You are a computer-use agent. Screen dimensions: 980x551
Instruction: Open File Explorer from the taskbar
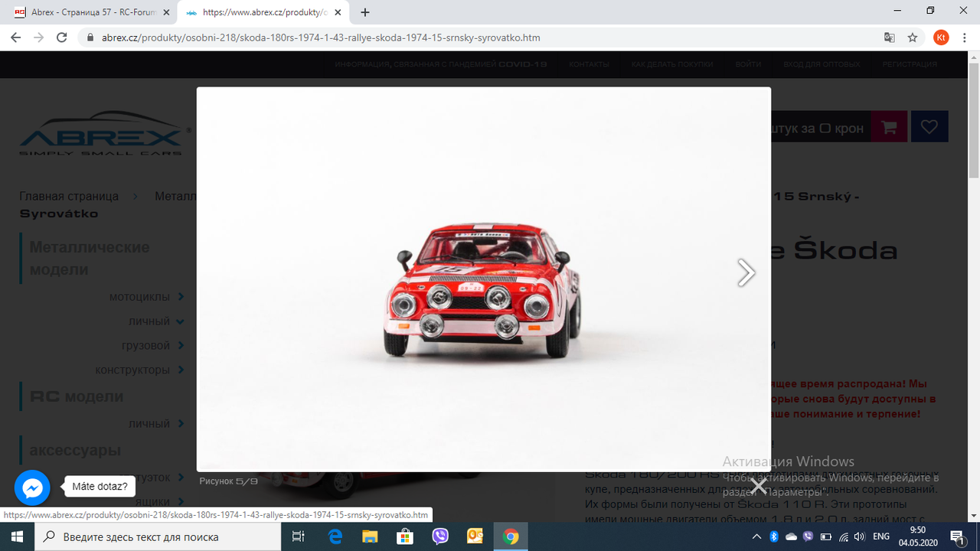(370, 536)
